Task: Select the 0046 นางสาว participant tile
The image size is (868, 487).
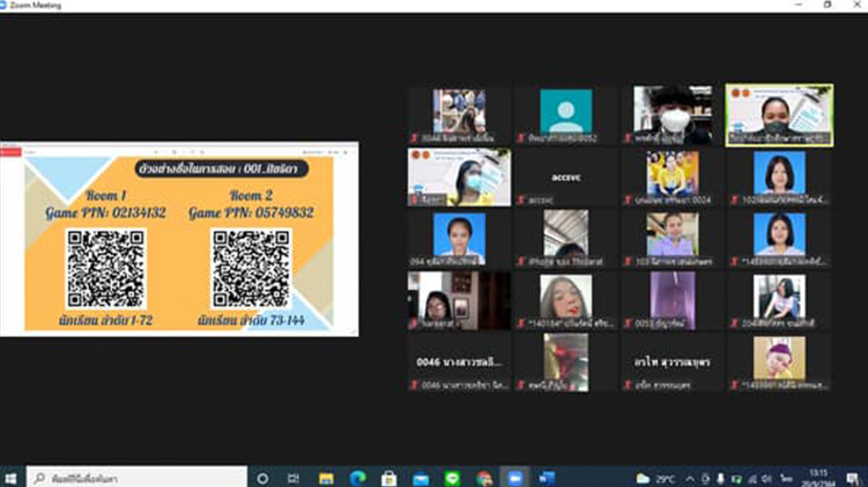Action: pyautogui.click(x=459, y=362)
